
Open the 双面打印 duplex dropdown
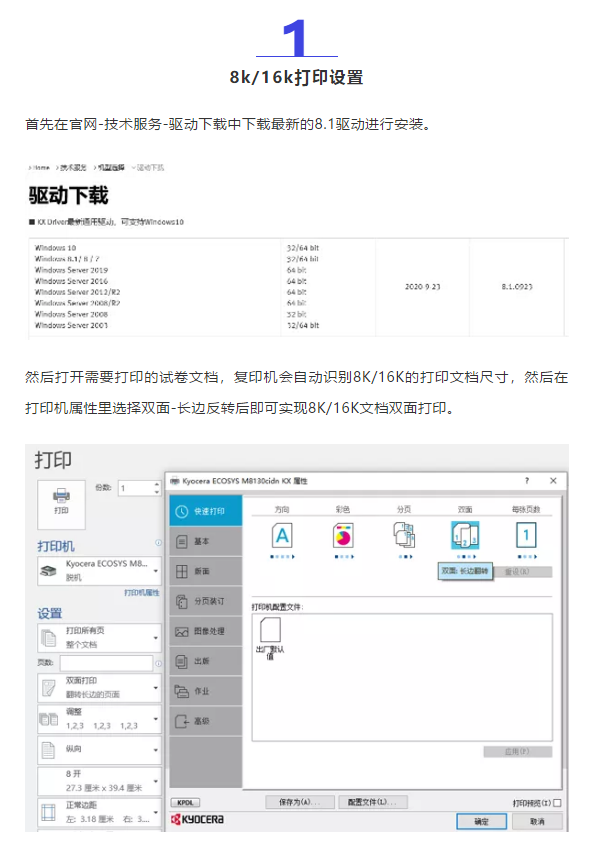click(x=99, y=688)
